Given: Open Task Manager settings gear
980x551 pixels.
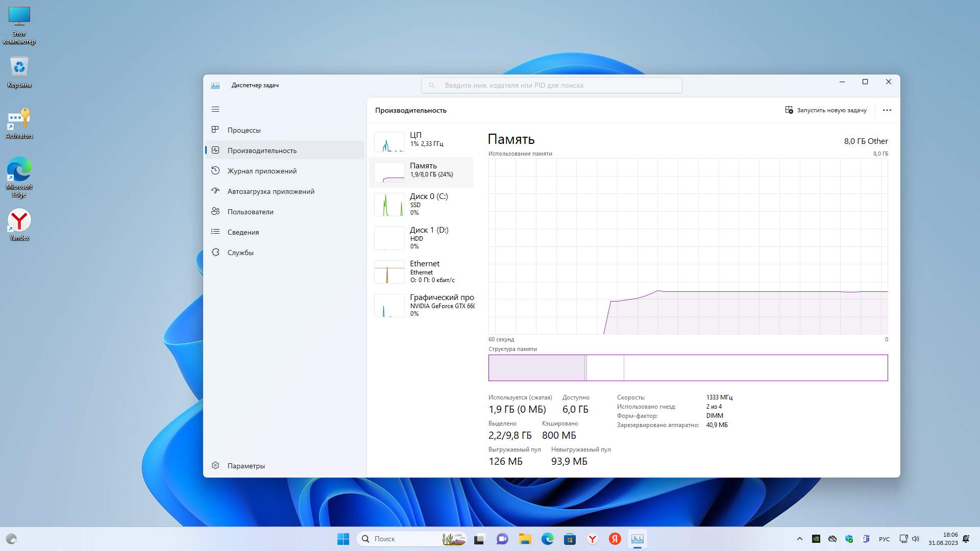Looking at the screenshot, I should 216,466.
